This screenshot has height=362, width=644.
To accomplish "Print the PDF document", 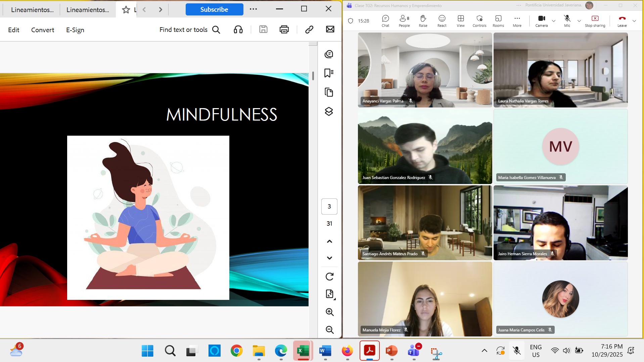I will click(x=284, y=30).
